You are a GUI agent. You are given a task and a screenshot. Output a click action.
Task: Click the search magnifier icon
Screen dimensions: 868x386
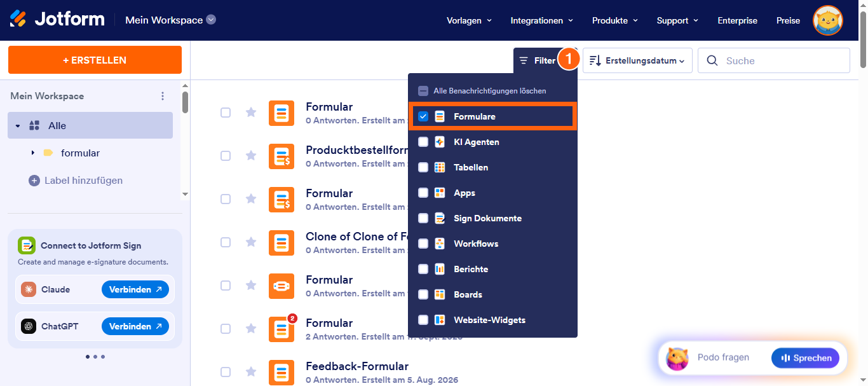[713, 61]
